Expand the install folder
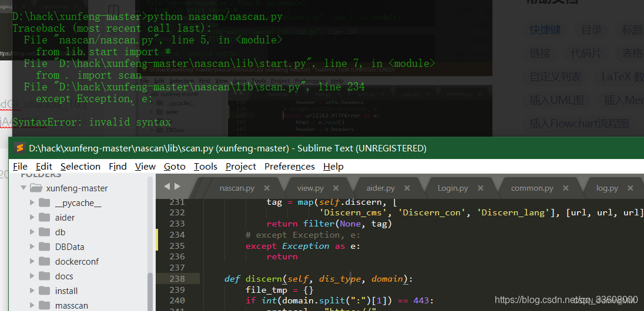 coord(32,291)
